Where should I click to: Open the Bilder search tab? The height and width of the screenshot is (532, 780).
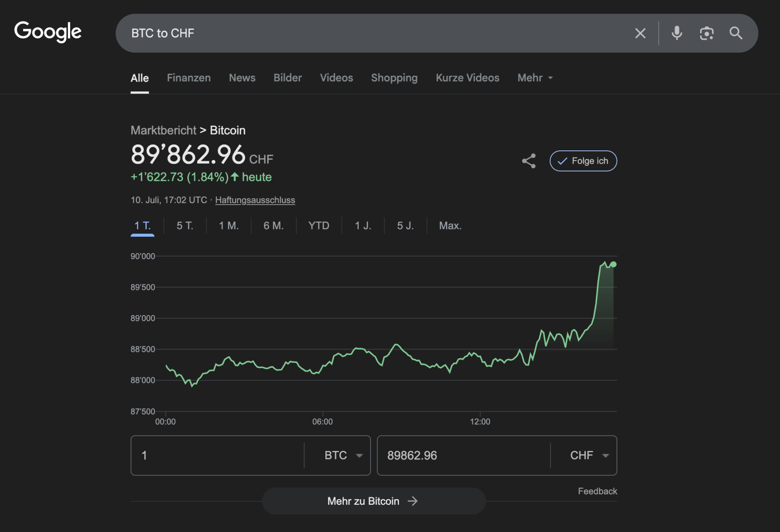287,78
